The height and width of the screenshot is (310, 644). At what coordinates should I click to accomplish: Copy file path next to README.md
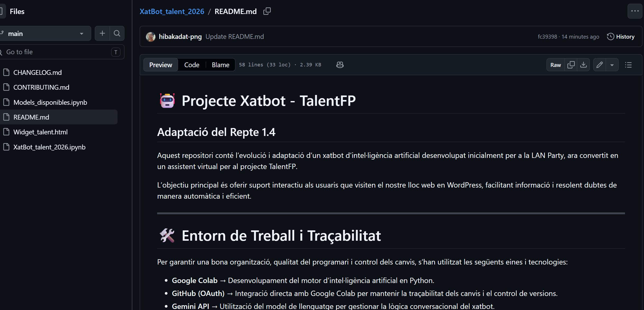[267, 11]
